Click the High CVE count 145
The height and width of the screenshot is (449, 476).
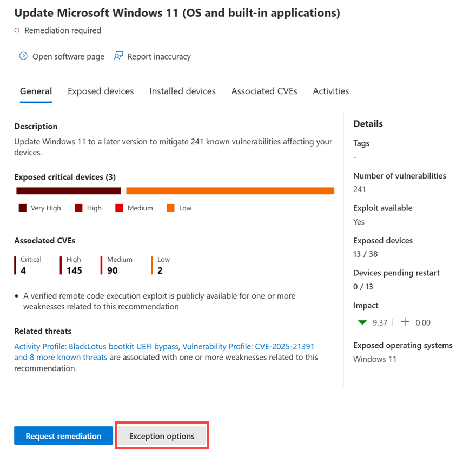74,270
